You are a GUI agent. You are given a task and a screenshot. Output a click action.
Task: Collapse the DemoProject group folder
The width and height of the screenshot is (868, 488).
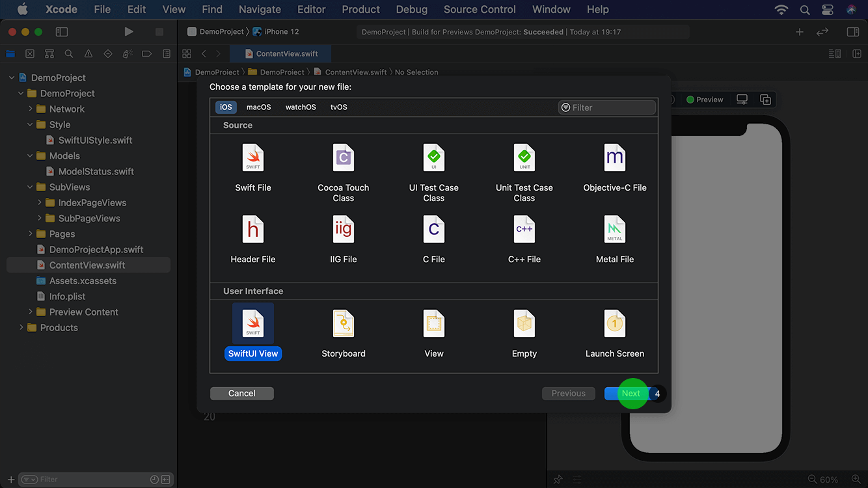(21, 93)
